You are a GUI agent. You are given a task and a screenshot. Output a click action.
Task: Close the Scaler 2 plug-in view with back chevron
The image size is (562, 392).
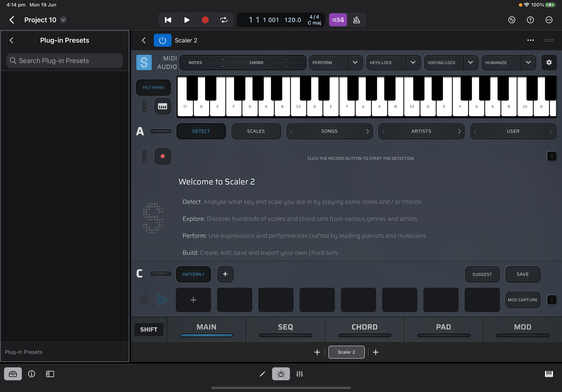click(144, 40)
